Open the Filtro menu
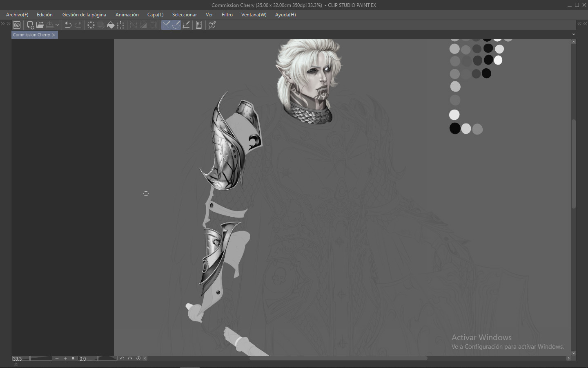This screenshot has height=368, width=588. (227, 15)
